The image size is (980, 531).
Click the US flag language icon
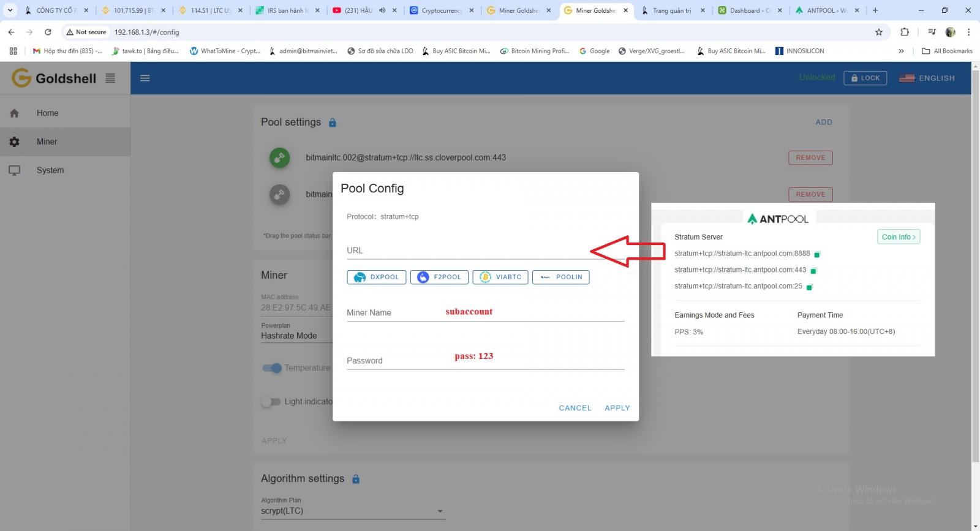pyautogui.click(x=907, y=78)
